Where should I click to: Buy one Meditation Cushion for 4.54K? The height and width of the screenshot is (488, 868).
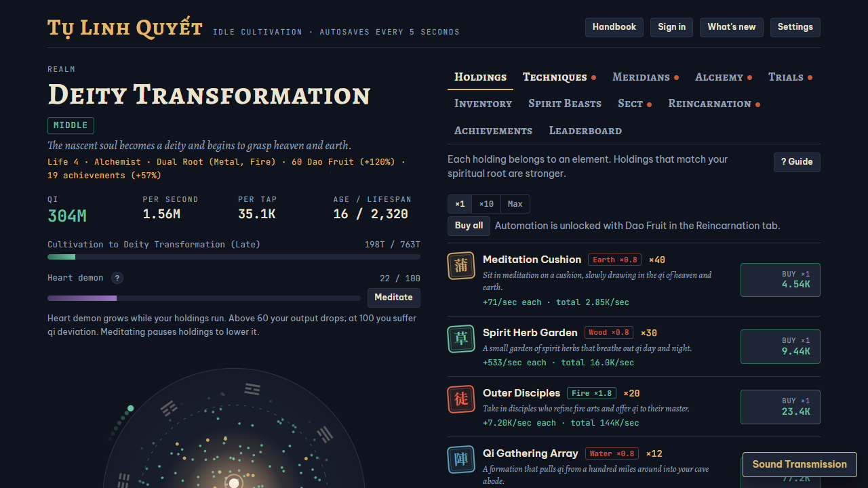(x=781, y=280)
